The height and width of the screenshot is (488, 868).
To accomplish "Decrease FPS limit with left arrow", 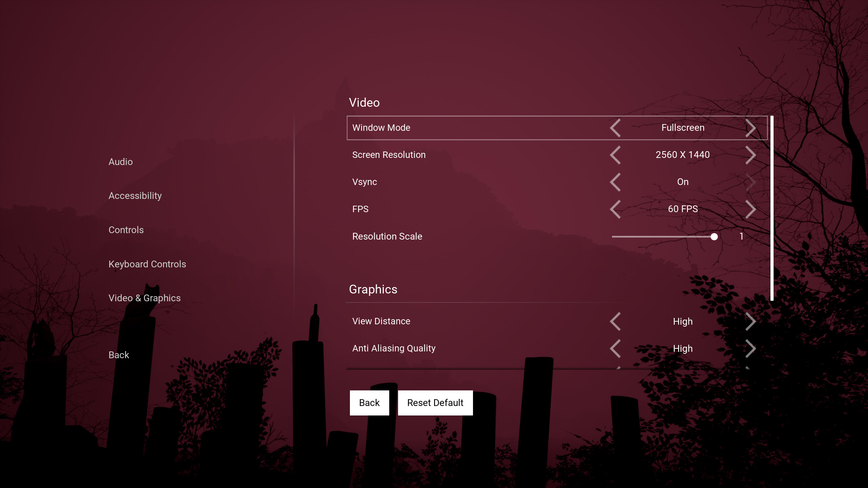I will pos(615,209).
